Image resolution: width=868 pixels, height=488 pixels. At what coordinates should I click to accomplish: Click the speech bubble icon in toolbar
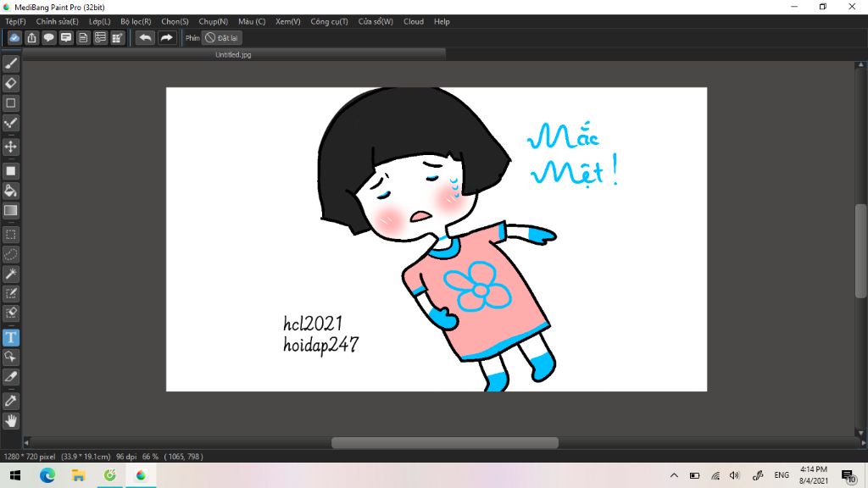coord(48,37)
